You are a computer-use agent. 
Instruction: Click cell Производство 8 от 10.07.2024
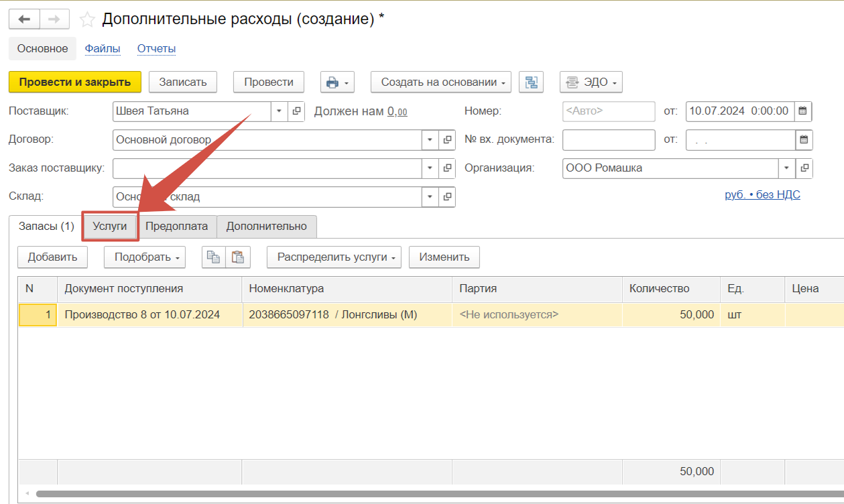149,315
